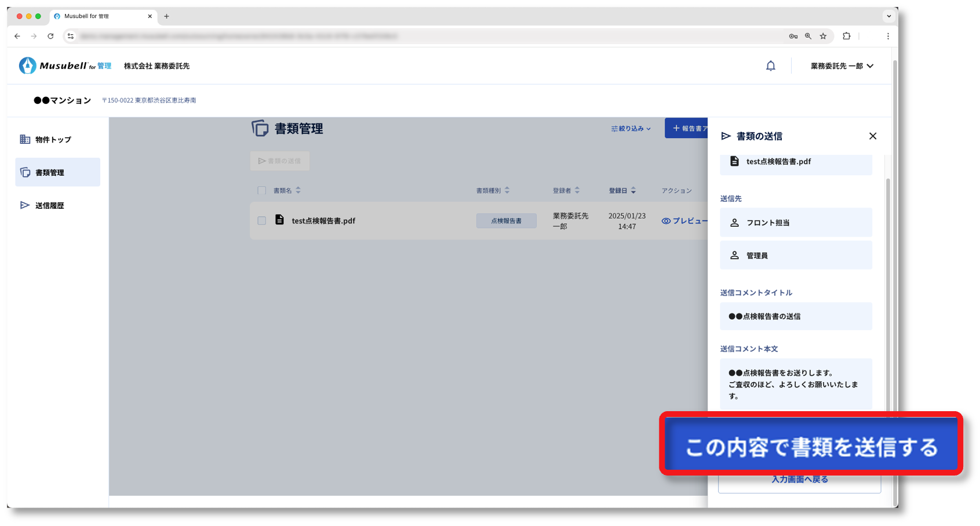Click the Musubell logo in header
The width and height of the screenshot is (980, 526).
click(65, 66)
